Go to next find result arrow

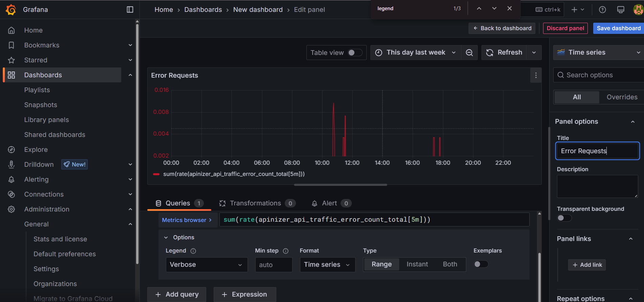494,8
